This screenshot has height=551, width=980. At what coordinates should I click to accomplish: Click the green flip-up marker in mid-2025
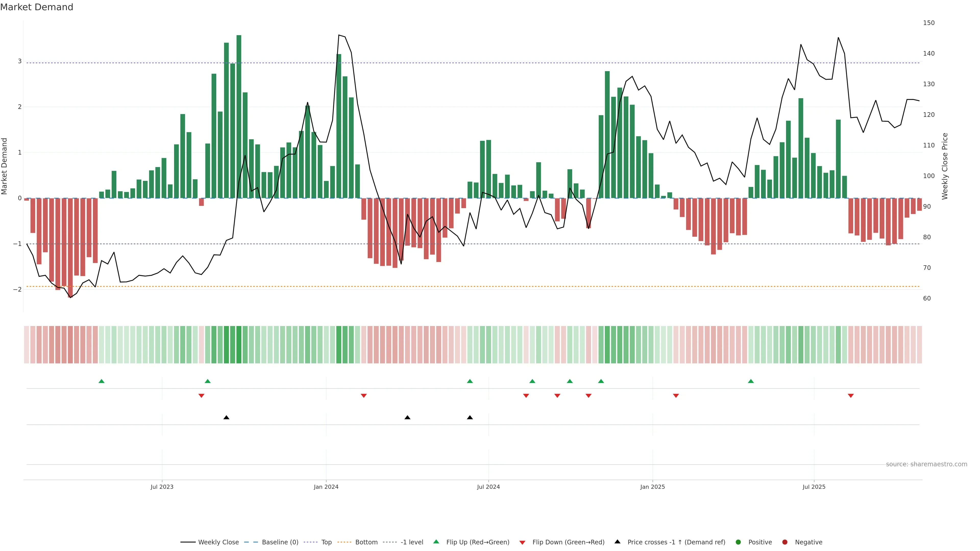pyautogui.click(x=751, y=381)
